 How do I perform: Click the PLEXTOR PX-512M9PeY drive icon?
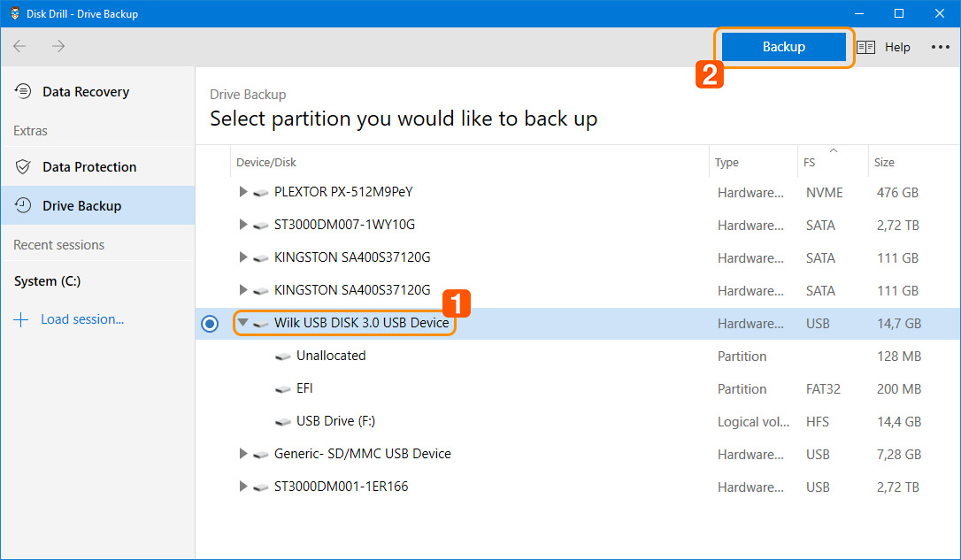point(261,192)
